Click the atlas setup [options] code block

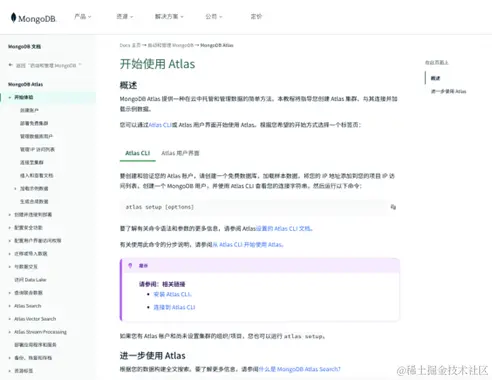(x=260, y=207)
